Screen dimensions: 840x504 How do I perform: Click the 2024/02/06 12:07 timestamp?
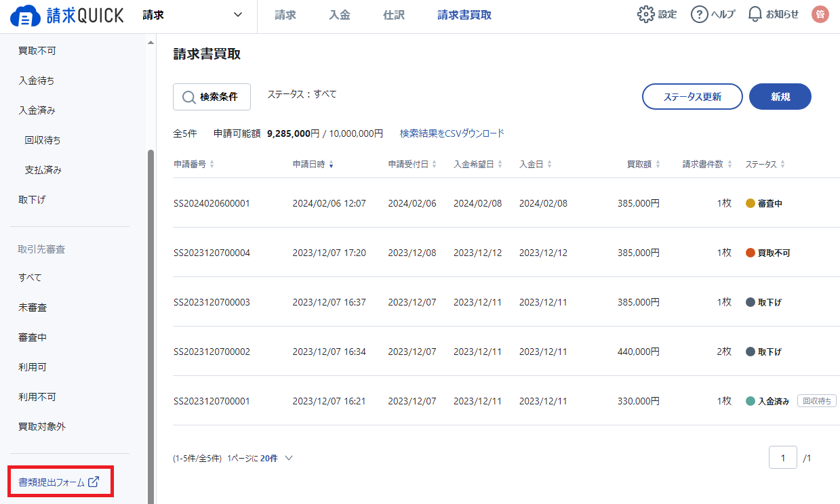click(329, 203)
